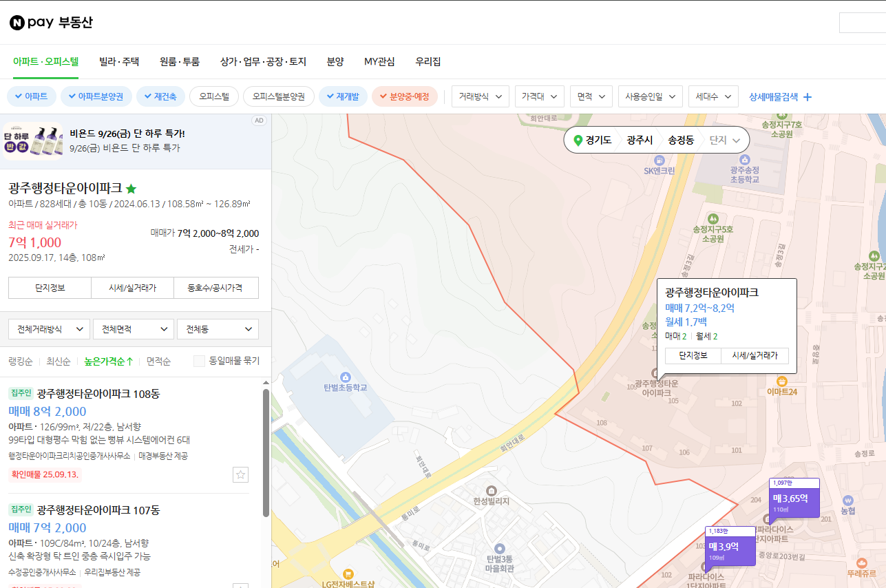Add the 108동 listing to favorites
This screenshot has width=886, height=588.
240,474
